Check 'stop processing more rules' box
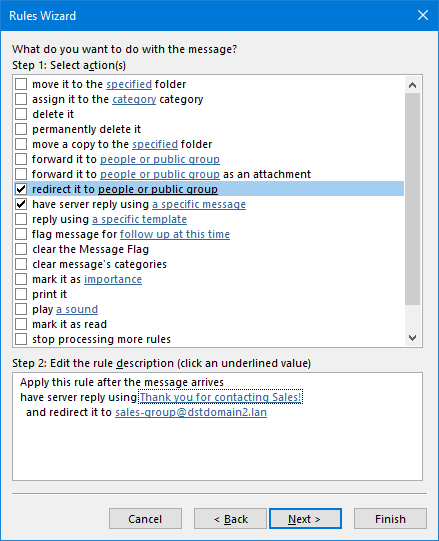This screenshot has width=439, height=541. pos(21,339)
